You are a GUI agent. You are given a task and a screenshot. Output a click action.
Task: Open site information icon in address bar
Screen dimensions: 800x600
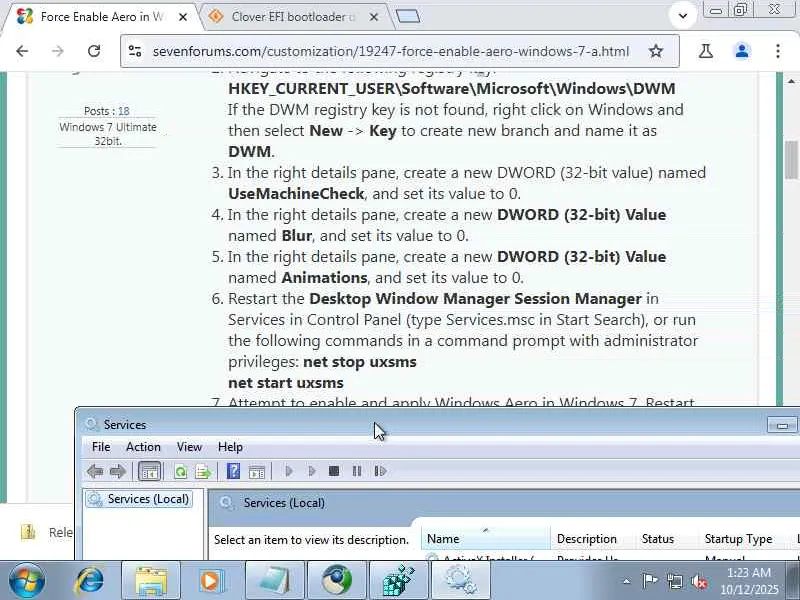[135, 51]
